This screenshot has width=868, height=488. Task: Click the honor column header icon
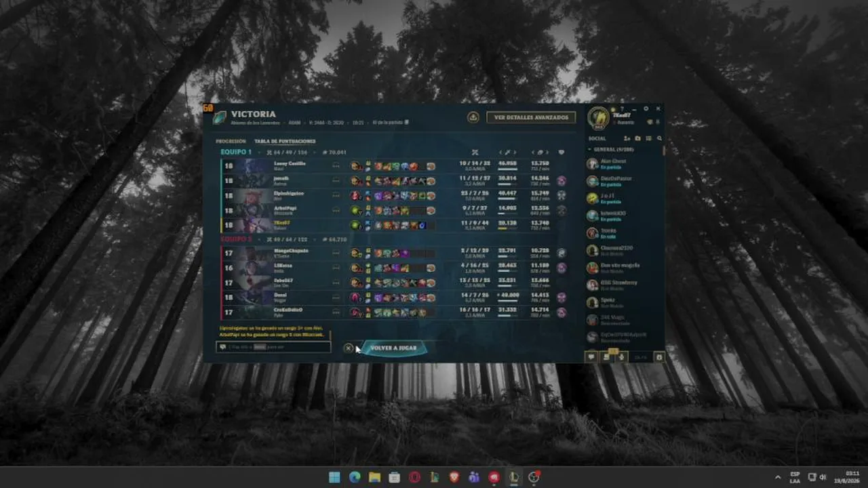[x=561, y=152]
